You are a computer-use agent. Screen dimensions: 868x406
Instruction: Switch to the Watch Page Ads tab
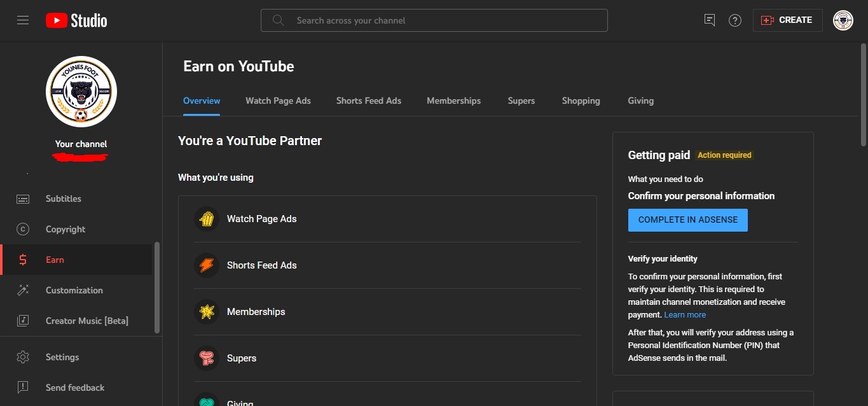[x=278, y=101]
